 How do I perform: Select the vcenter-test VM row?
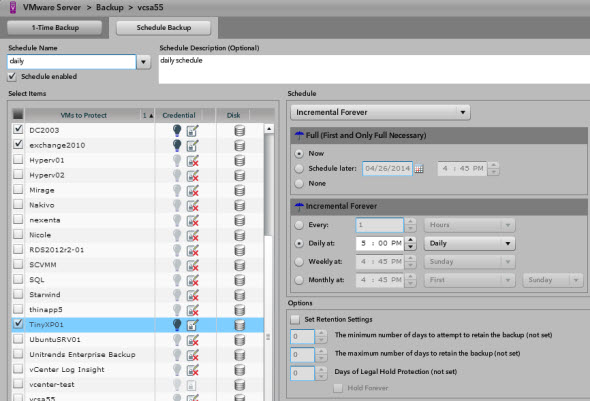137,384
